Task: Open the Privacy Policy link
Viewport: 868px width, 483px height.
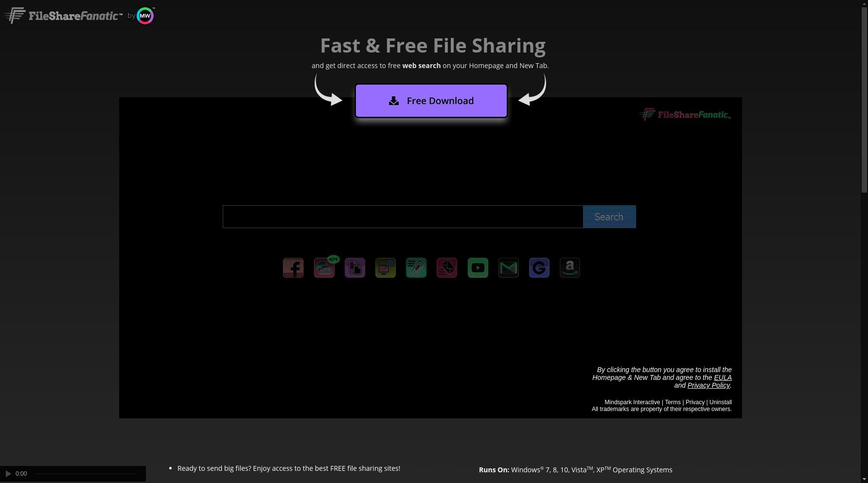Action: click(x=709, y=385)
